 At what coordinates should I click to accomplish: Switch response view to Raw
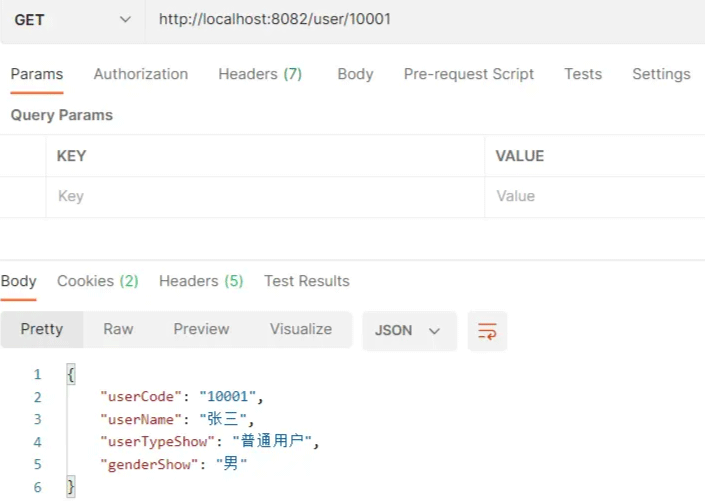click(x=118, y=329)
